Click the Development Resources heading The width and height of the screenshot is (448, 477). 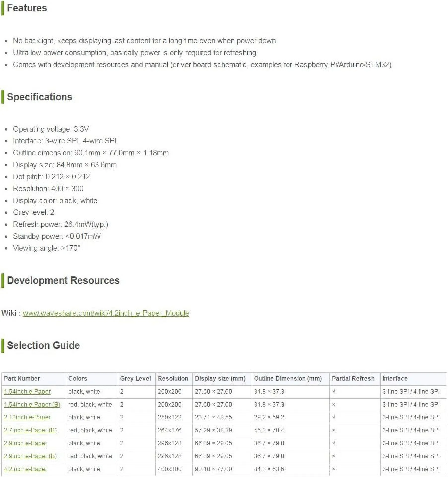pos(63,280)
